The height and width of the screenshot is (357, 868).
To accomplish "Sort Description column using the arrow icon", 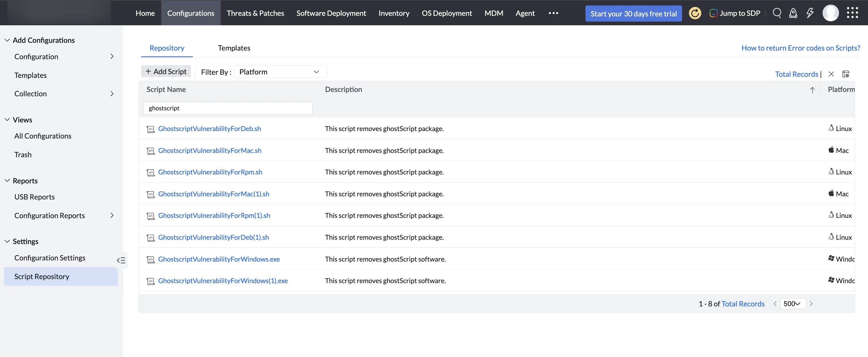I will [x=813, y=90].
